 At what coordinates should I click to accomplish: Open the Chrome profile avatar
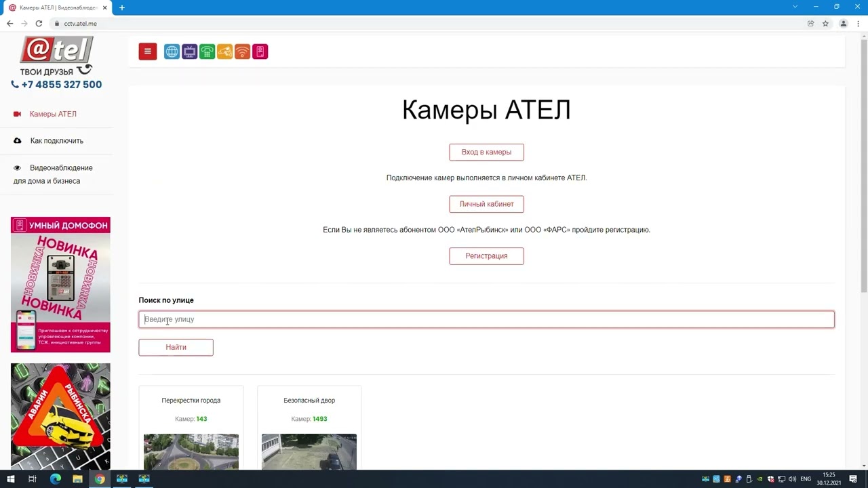[844, 23]
